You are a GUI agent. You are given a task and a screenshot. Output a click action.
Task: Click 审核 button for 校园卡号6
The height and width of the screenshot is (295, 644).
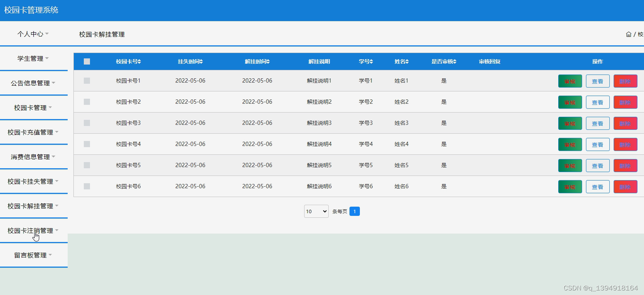[x=570, y=187]
